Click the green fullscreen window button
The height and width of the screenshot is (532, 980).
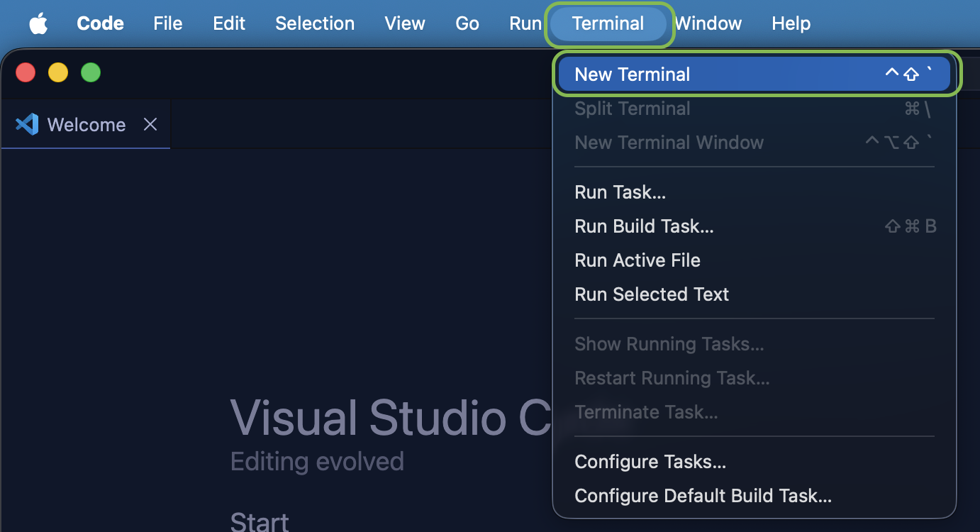click(x=91, y=72)
